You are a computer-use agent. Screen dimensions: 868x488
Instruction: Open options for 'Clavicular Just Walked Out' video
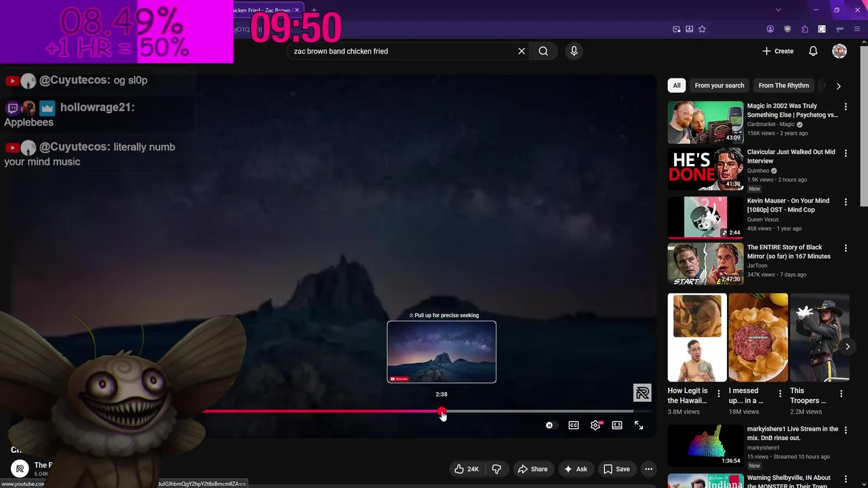846,154
